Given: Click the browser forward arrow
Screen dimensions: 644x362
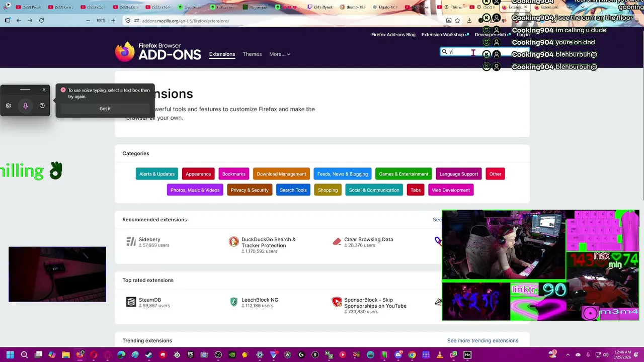Looking at the screenshot, I should pos(30,21).
